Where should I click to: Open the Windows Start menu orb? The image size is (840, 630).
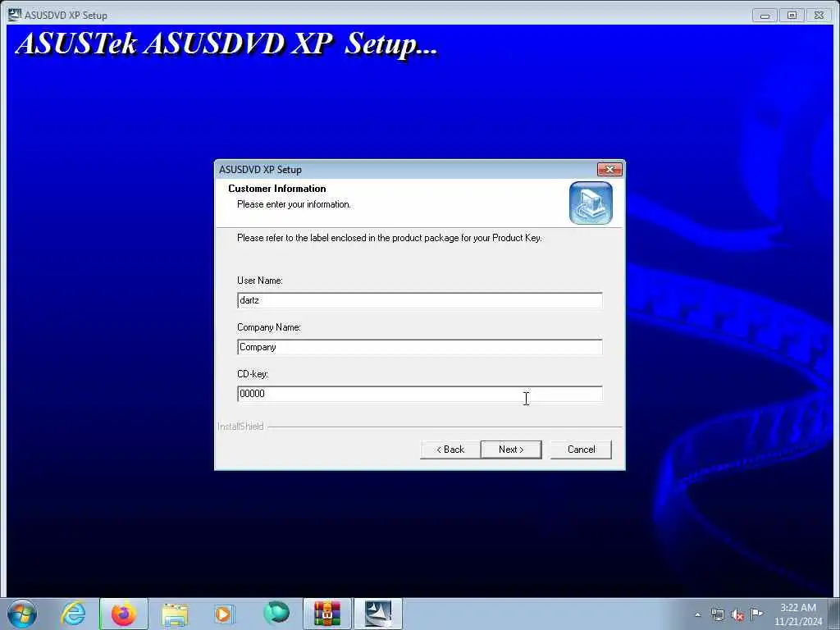coord(22,614)
